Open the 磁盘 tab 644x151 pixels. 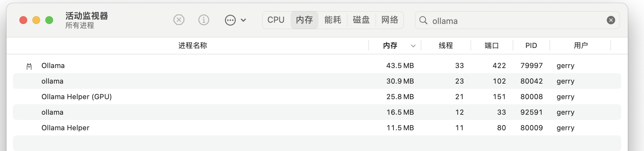pyautogui.click(x=361, y=20)
